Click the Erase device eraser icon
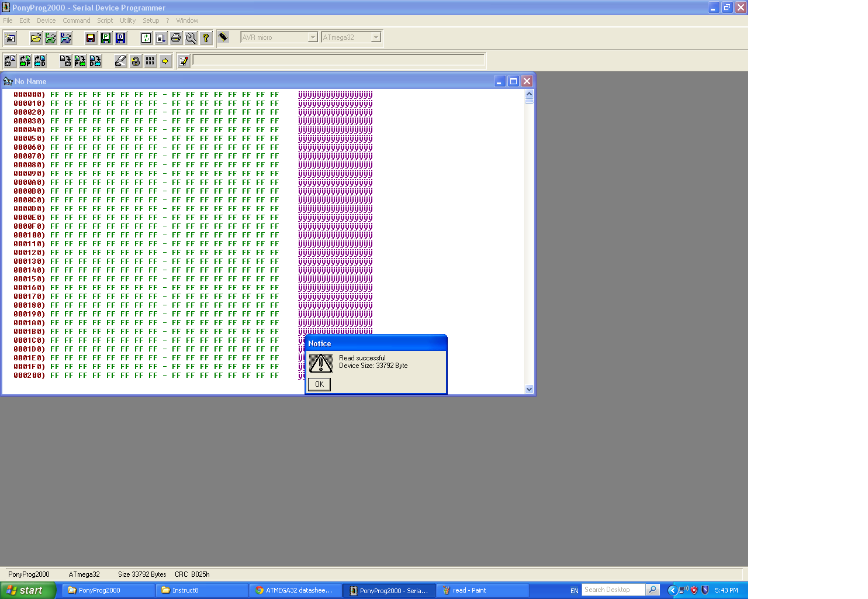The height and width of the screenshot is (599, 868). (120, 61)
